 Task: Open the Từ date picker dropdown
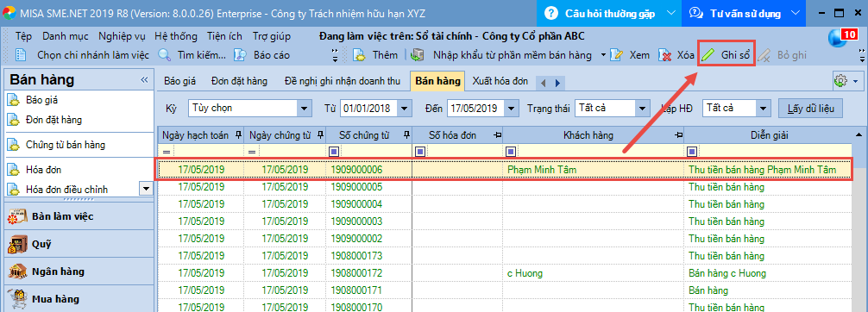coord(406,109)
